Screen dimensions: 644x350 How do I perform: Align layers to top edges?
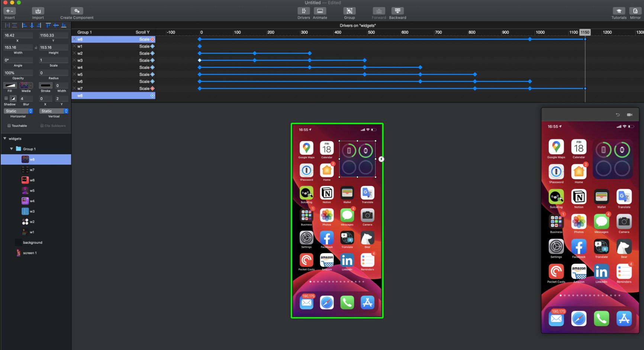[48, 25]
